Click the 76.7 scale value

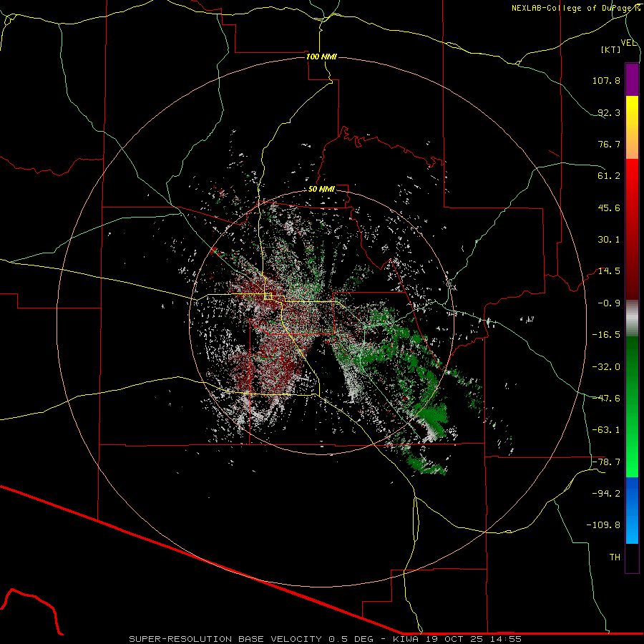click(609, 144)
